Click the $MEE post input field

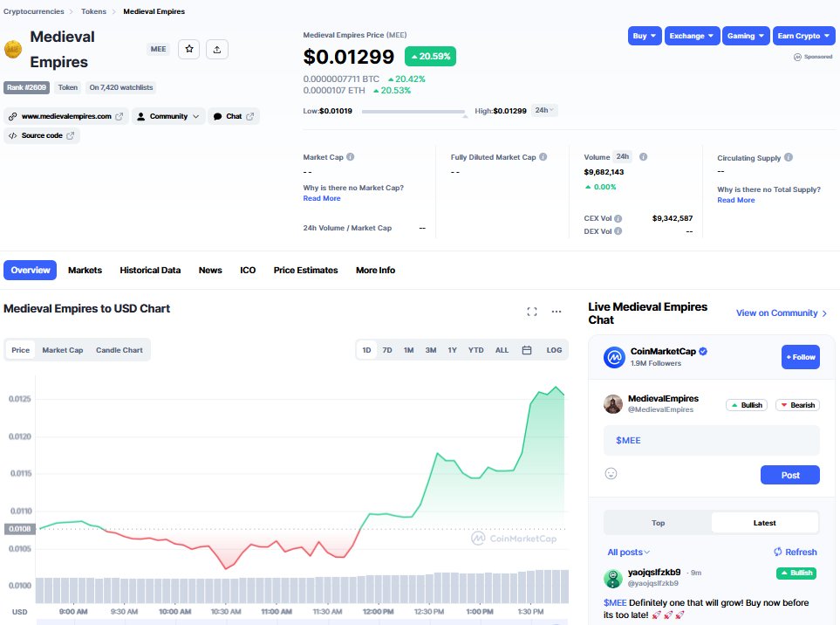point(712,440)
